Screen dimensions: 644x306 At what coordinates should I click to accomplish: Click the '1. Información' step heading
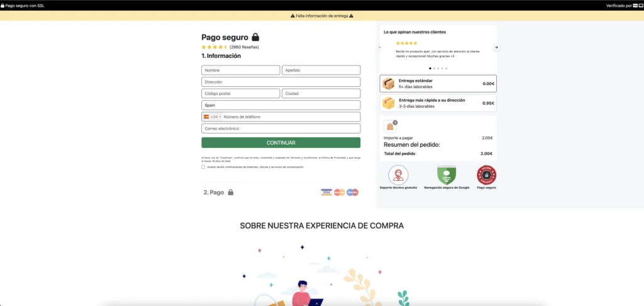(221, 56)
